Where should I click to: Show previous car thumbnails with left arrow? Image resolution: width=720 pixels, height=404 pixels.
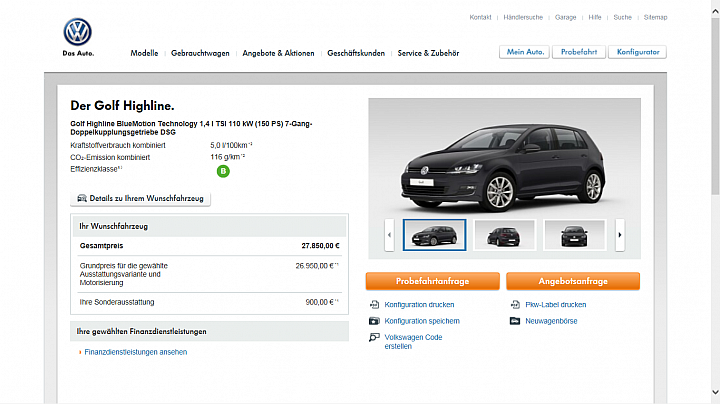point(389,235)
